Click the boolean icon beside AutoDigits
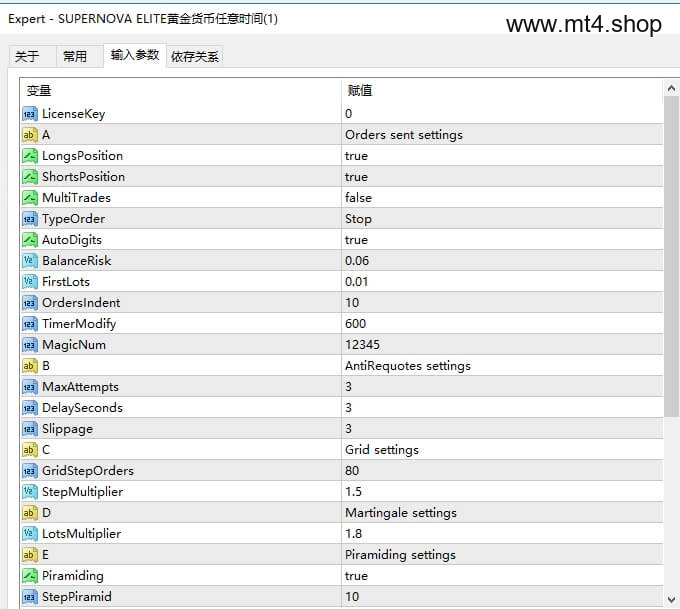The height and width of the screenshot is (609, 680). point(29,240)
